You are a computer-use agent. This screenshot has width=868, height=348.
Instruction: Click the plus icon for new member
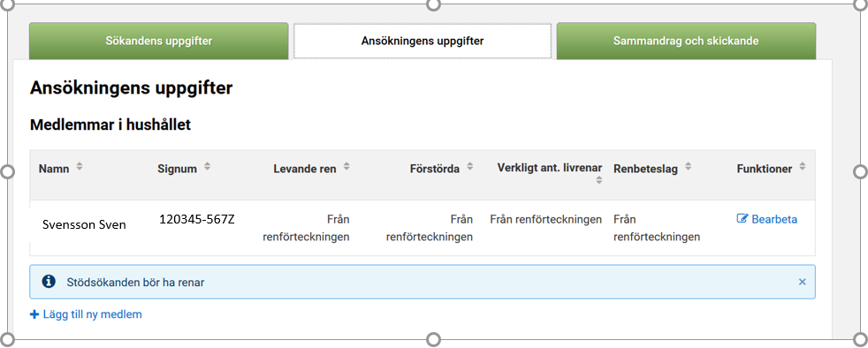tap(34, 314)
